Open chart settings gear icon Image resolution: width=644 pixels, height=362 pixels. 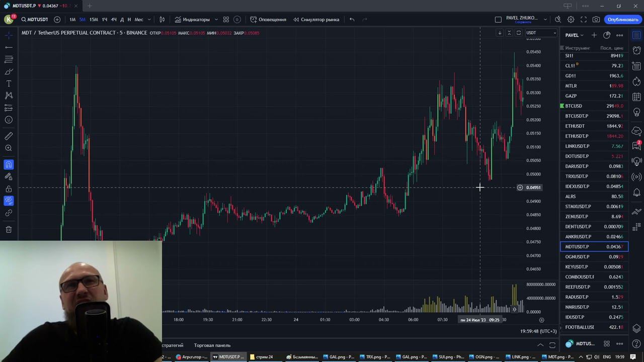click(x=571, y=20)
